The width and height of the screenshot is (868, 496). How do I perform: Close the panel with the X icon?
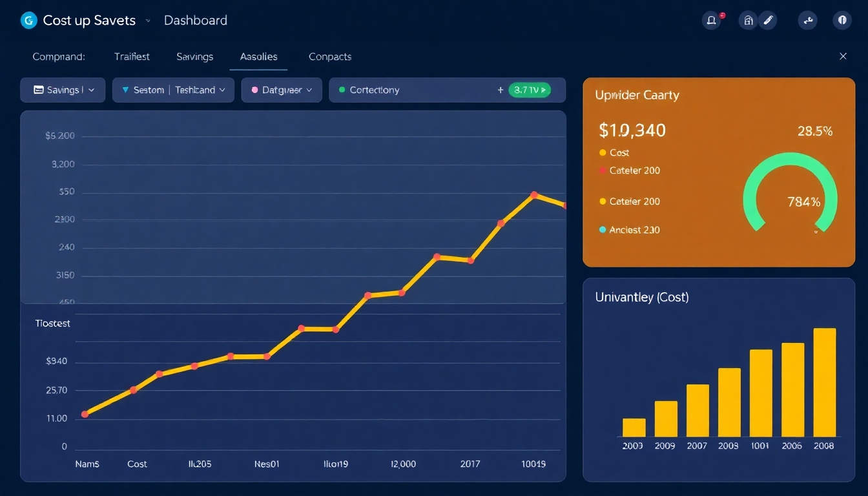tap(843, 57)
